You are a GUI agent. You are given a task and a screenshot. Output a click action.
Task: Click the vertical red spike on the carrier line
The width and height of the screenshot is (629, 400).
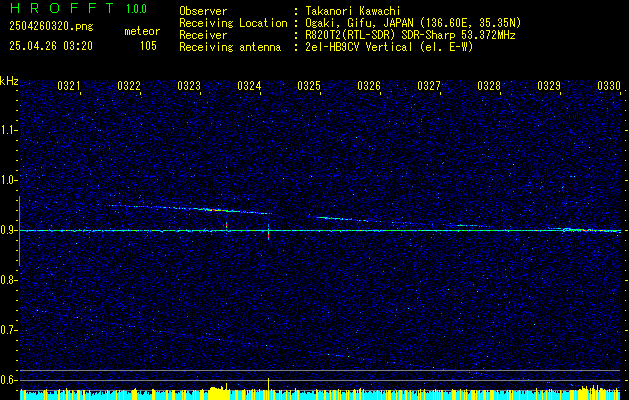coord(268,232)
